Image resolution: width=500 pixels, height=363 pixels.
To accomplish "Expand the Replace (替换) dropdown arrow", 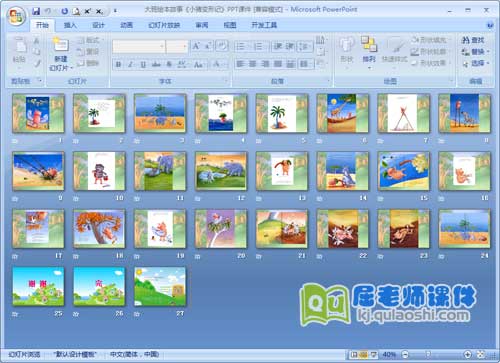I will [x=488, y=52].
